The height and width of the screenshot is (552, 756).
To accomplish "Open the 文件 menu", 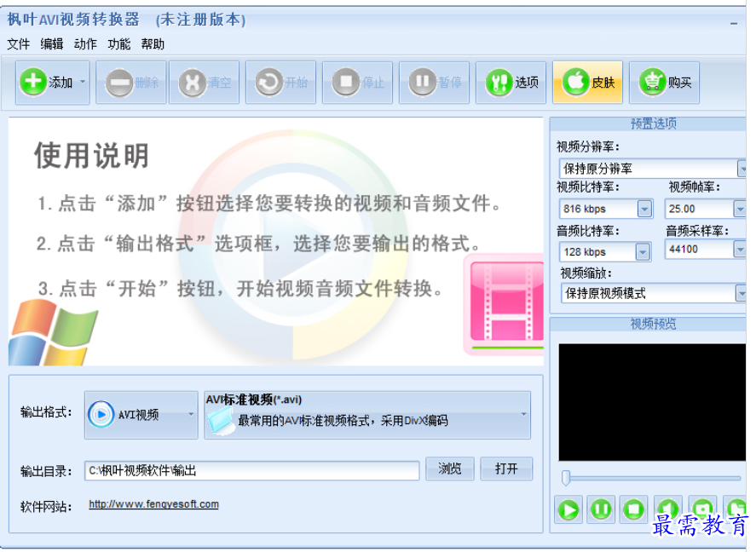I will pos(18,44).
